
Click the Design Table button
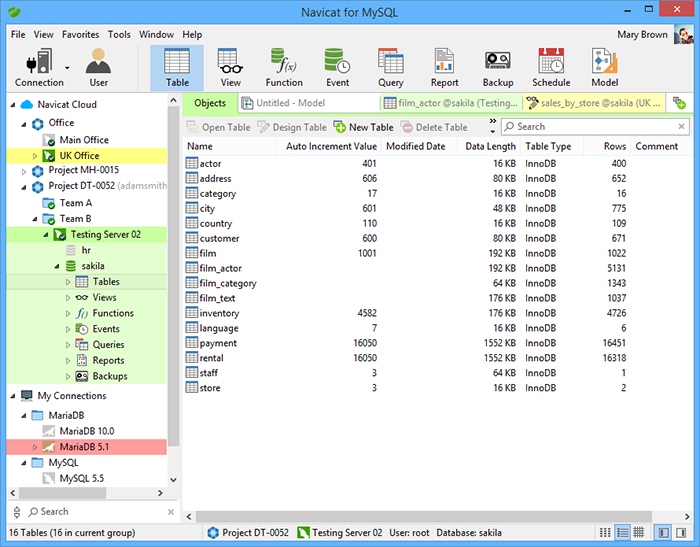(292, 127)
